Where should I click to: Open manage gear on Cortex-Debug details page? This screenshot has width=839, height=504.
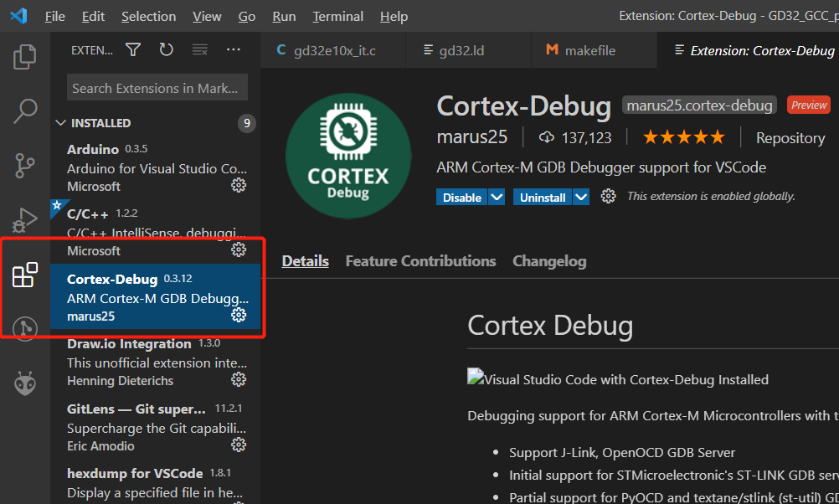608,197
